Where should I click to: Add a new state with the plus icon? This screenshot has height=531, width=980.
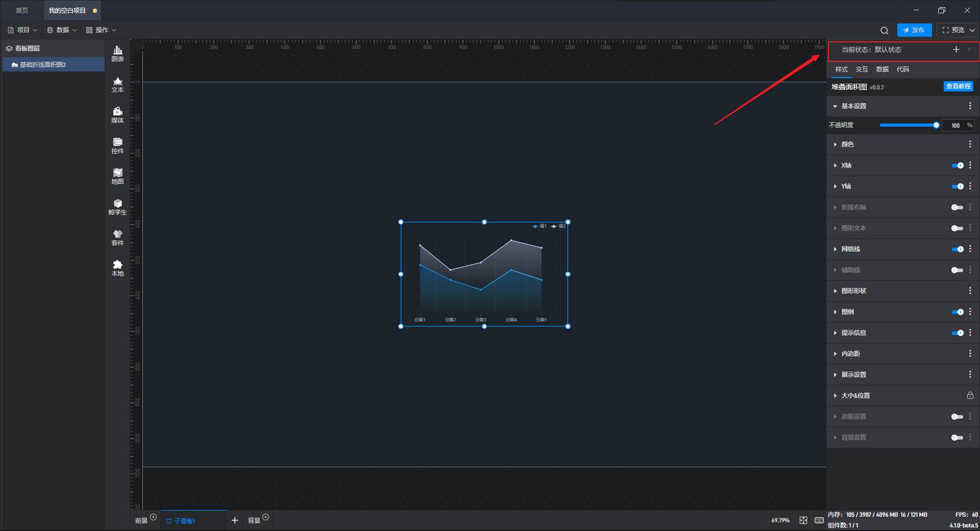point(956,50)
